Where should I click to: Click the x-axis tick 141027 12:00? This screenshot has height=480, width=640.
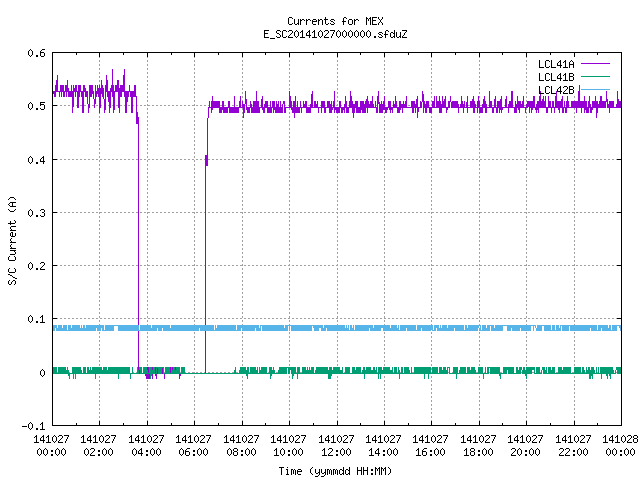pyautogui.click(x=336, y=445)
